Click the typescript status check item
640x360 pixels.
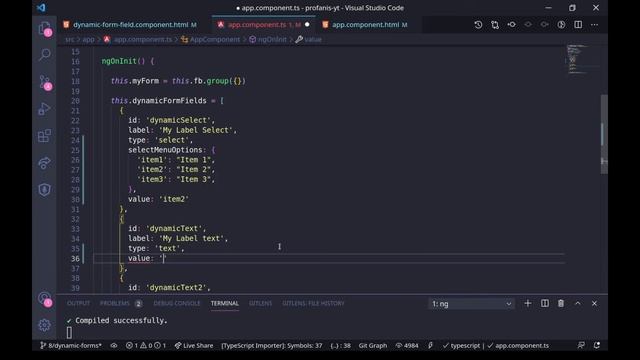[461, 345]
